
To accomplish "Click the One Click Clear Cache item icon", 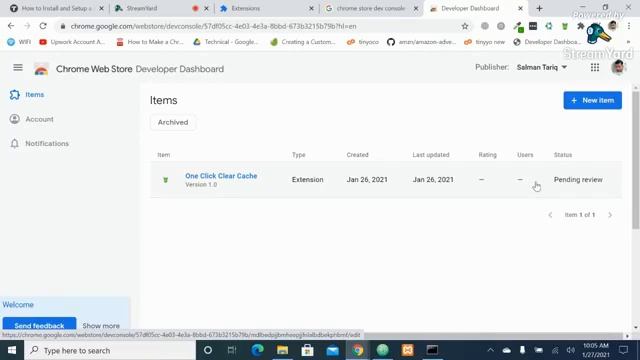I will [166, 180].
